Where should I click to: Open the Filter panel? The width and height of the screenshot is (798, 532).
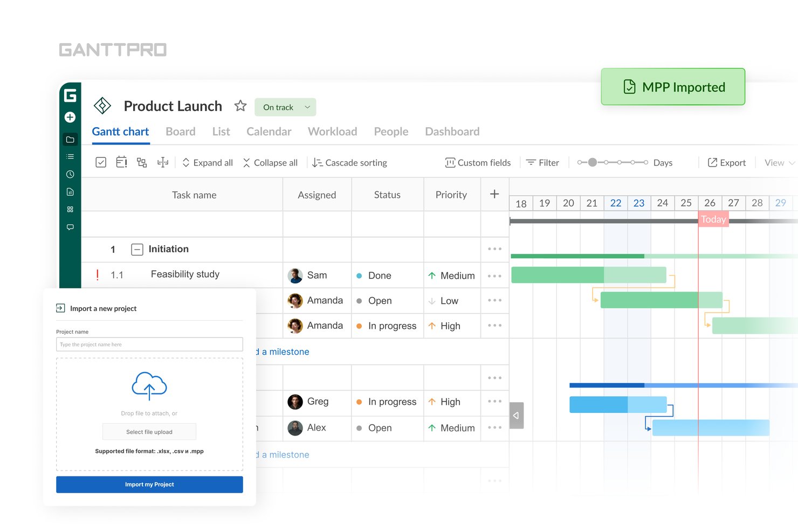point(542,163)
